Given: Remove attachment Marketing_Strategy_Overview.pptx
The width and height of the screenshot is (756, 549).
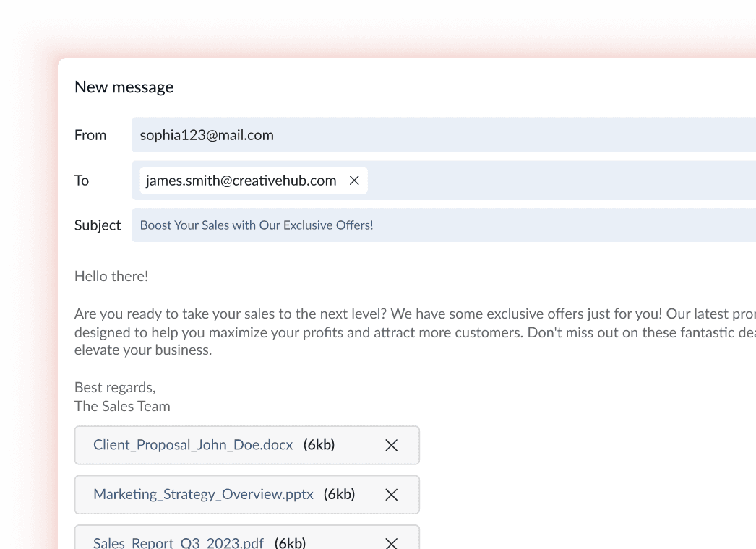Looking at the screenshot, I should (x=392, y=495).
